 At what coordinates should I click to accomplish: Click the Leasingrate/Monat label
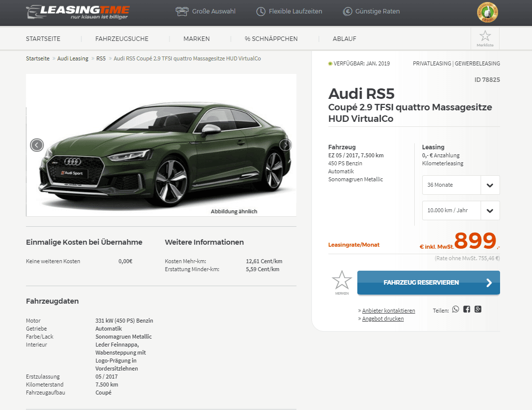point(354,245)
